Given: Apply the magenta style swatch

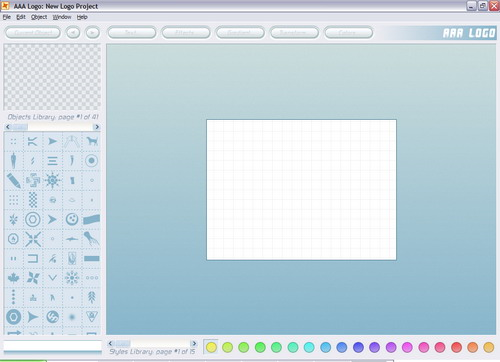Looking at the screenshot, I should 407,347.
